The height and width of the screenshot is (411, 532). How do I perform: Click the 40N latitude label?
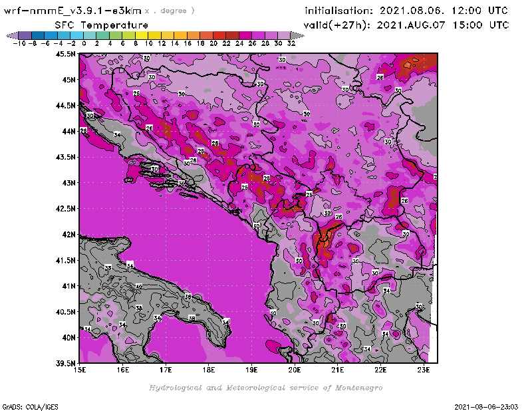click(69, 338)
